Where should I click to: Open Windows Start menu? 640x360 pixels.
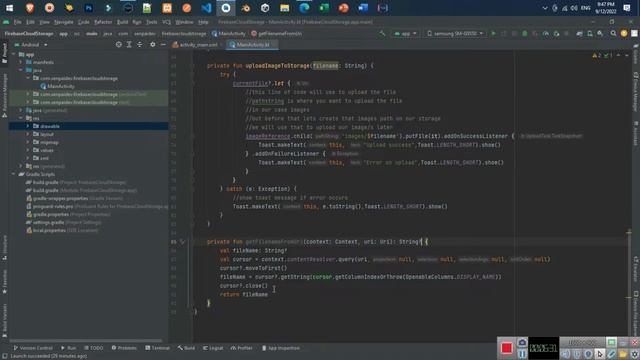9,8
